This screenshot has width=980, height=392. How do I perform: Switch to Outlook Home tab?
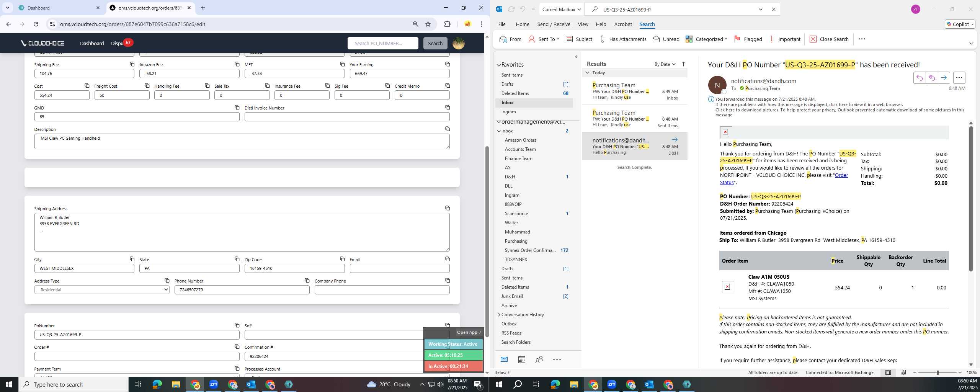coord(522,24)
